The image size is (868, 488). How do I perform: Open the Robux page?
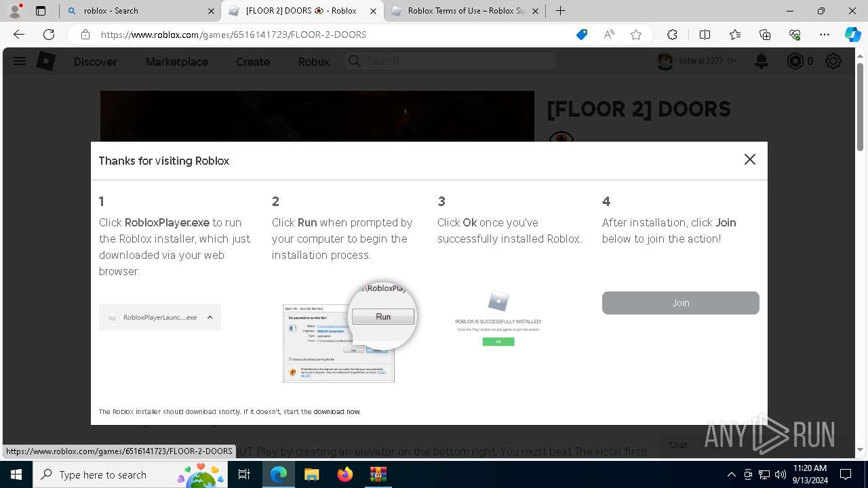click(x=314, y=62)
